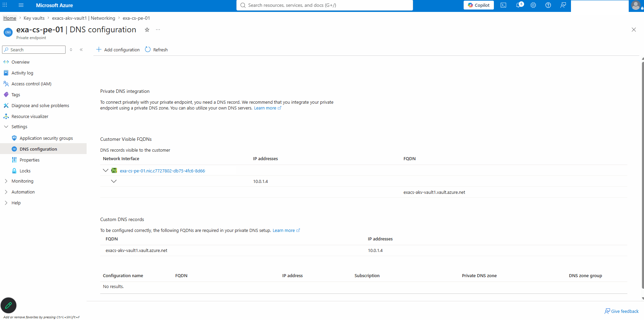Viewport: 644px width, 320px height.
Task: Go to Key vaults breadcrumb
Action: [34, 18]
